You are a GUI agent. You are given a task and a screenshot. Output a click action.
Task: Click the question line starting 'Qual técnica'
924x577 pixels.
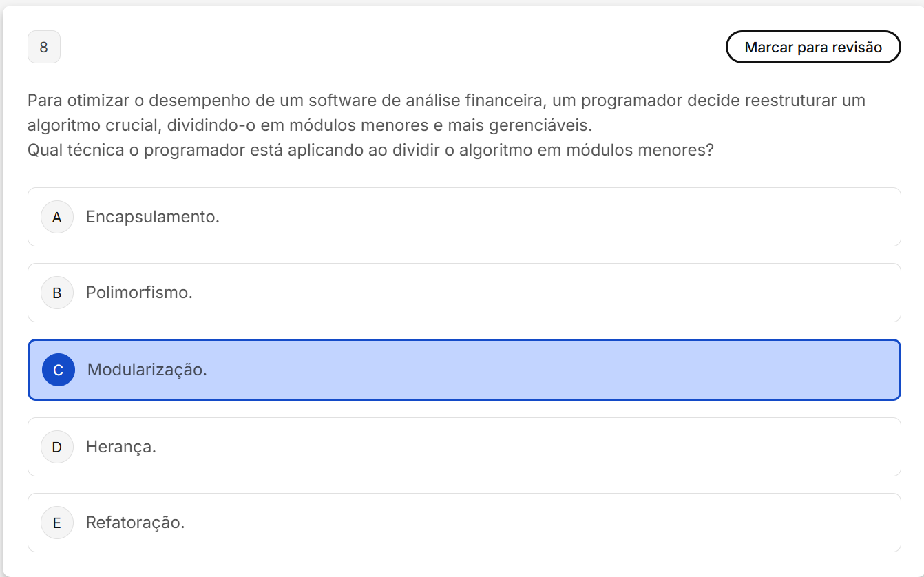click(x=370, y=150)
